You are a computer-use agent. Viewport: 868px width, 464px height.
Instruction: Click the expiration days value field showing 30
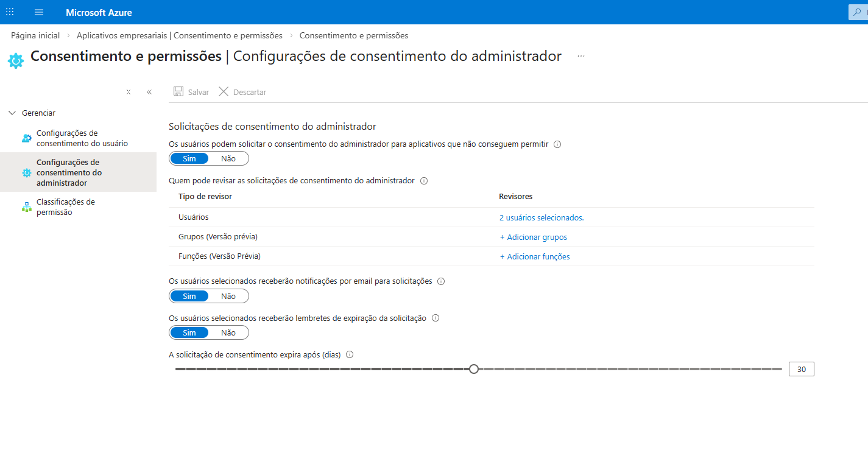801,368
